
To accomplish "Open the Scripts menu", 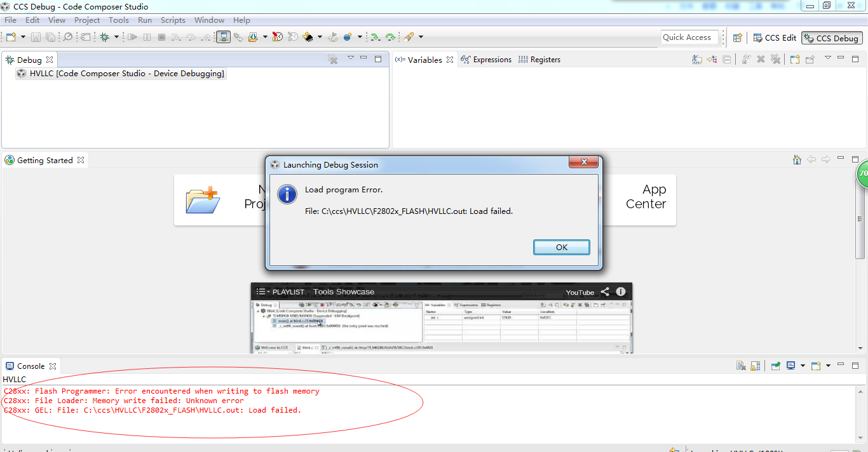I will pyautogui.click(x=173, y=20).
